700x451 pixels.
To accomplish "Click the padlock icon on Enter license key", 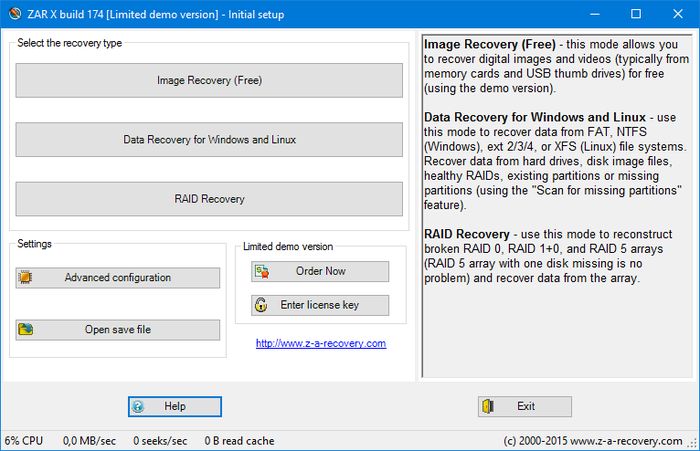I will coord(262,306).
